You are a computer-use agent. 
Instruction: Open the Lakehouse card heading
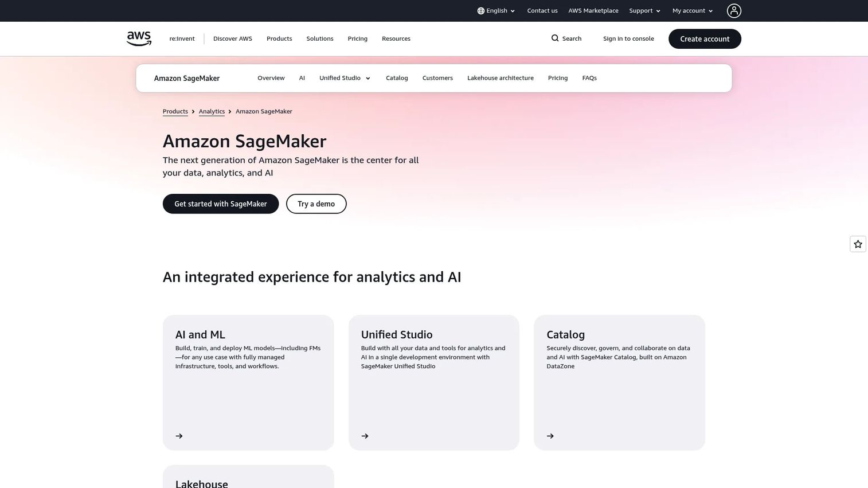click(202, 483)
